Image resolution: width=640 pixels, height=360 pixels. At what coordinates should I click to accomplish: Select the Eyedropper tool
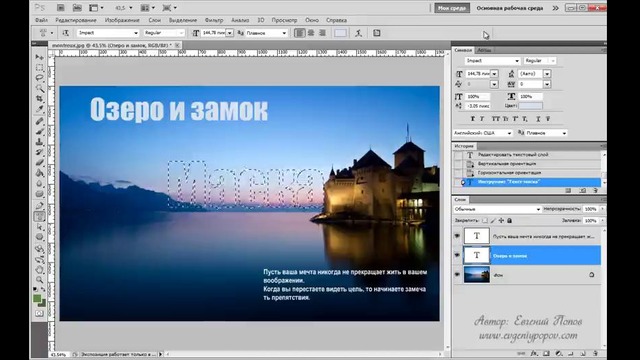click(x=39, y=109)
